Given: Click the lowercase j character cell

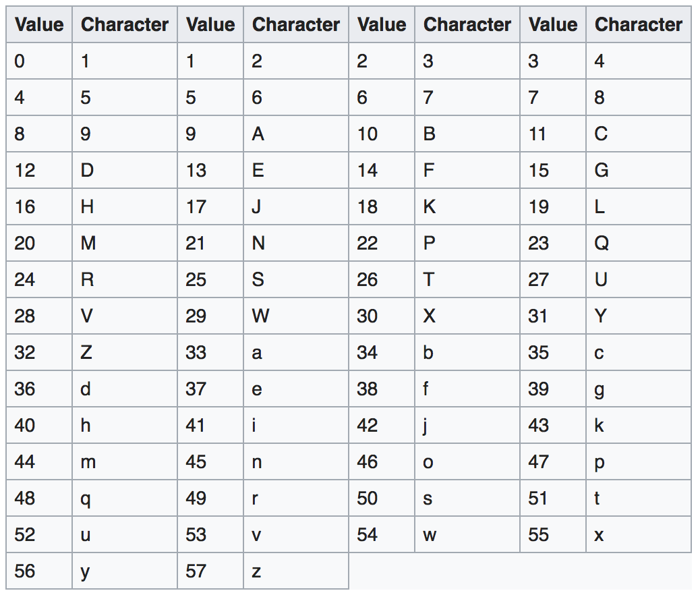Looking at the screenshot, I should coord(467,425).
